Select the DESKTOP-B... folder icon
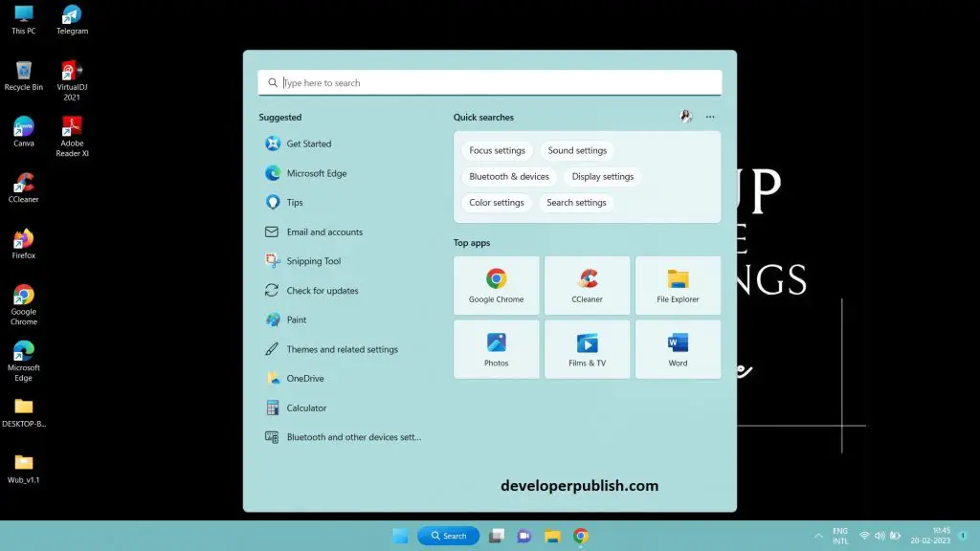This screenshot has width=980, height=551. [x=24, y=413]
